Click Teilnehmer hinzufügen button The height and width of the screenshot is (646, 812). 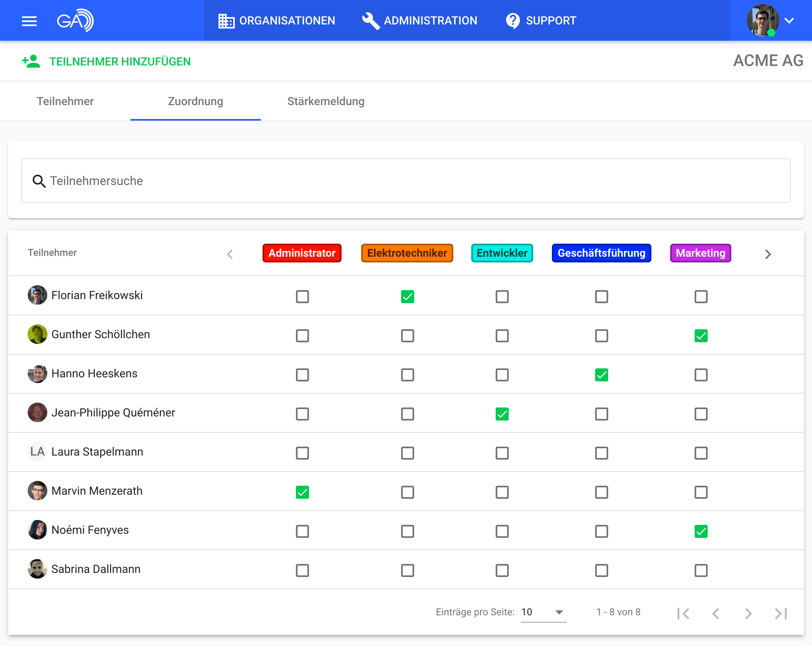click(120, 61)
